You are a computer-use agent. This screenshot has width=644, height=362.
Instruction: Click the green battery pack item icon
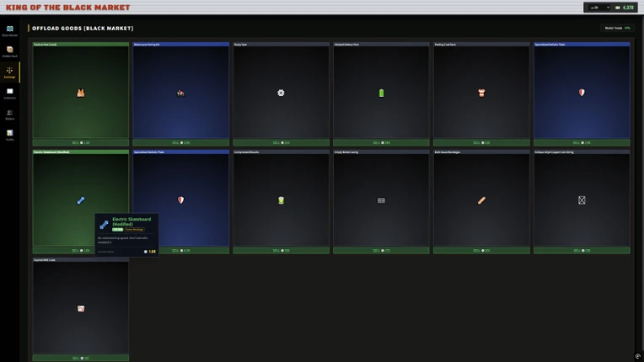(381, 93)
